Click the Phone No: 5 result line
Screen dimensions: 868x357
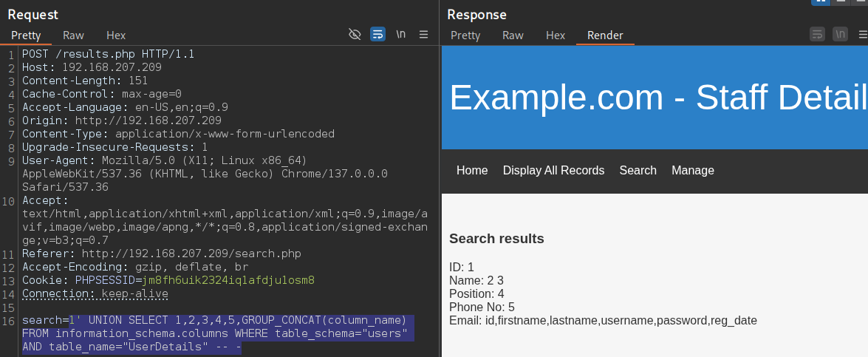tap(482, 307)
